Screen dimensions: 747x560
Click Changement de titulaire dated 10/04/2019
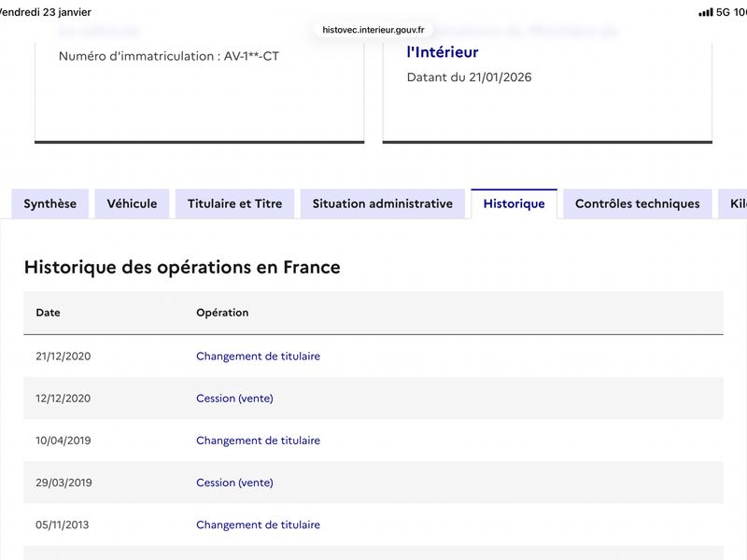tap(259, 441)
